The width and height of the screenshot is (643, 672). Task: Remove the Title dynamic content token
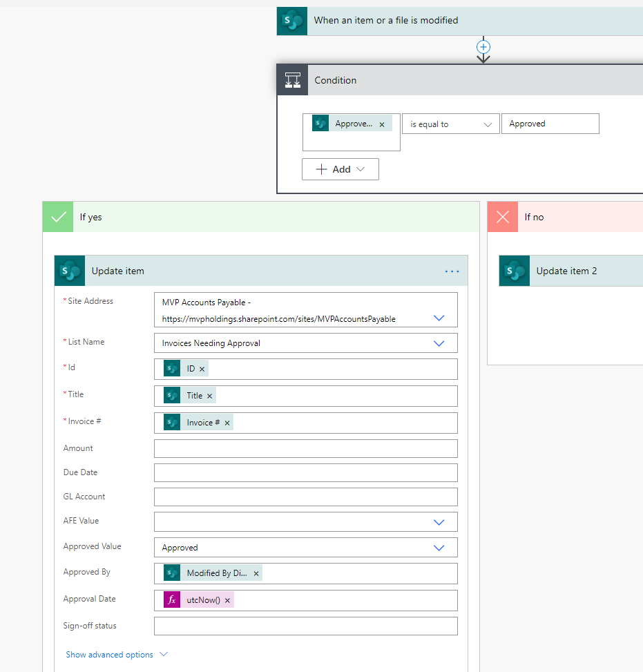click(x=211, y=396)
